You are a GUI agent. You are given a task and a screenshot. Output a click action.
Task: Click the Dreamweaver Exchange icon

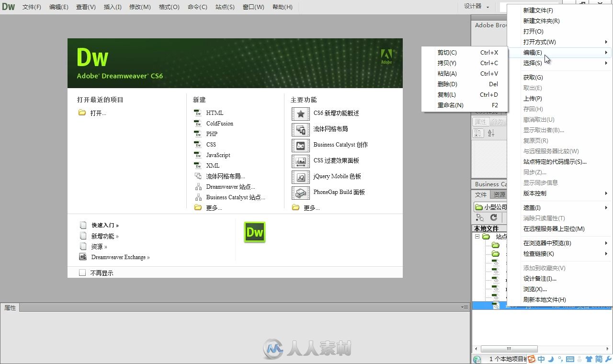click(x=83, y=257)
